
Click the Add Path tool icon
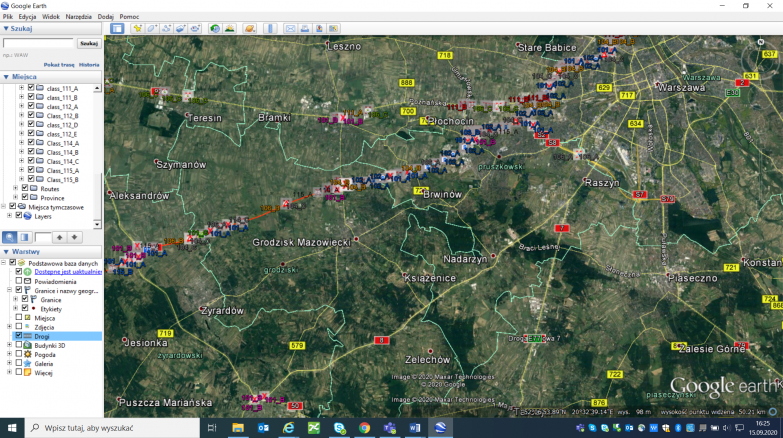[x=166, y=28]
